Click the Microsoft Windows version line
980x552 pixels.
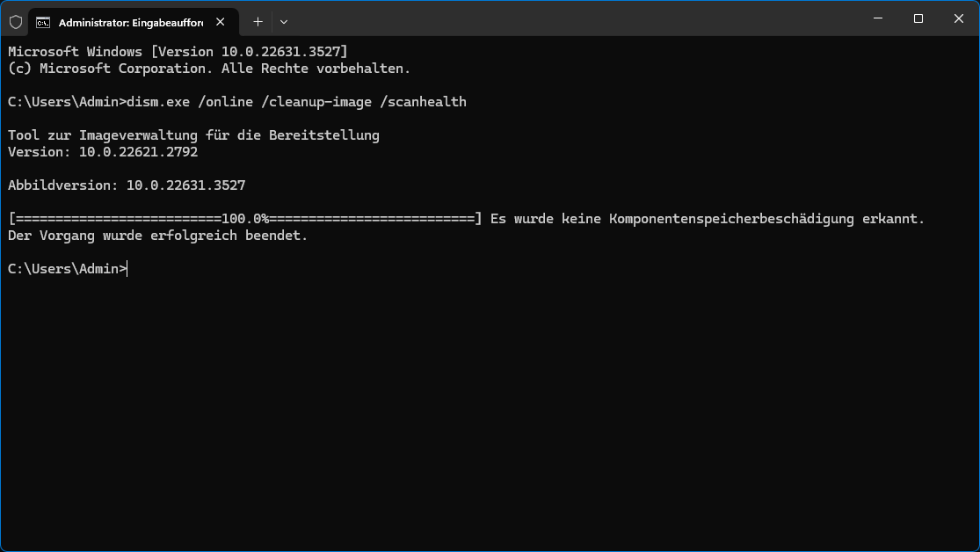click(x=178, y=52)
